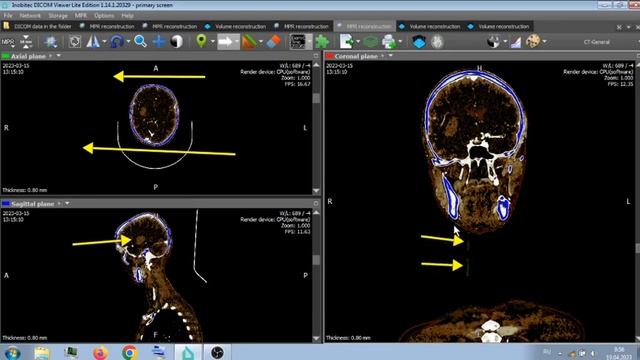Screen dimensions: 640x360
Task: Click the blue triangle toolbar icon
Action: coord(93,42)
